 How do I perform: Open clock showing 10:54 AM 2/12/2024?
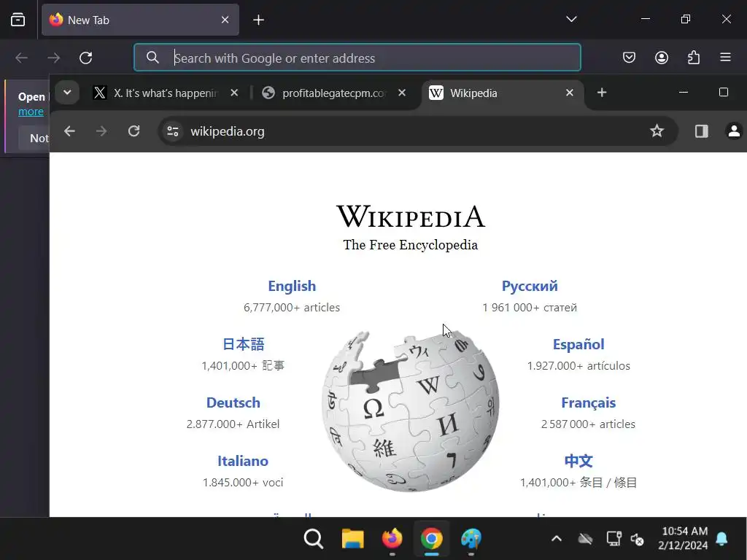click(684, 538)
